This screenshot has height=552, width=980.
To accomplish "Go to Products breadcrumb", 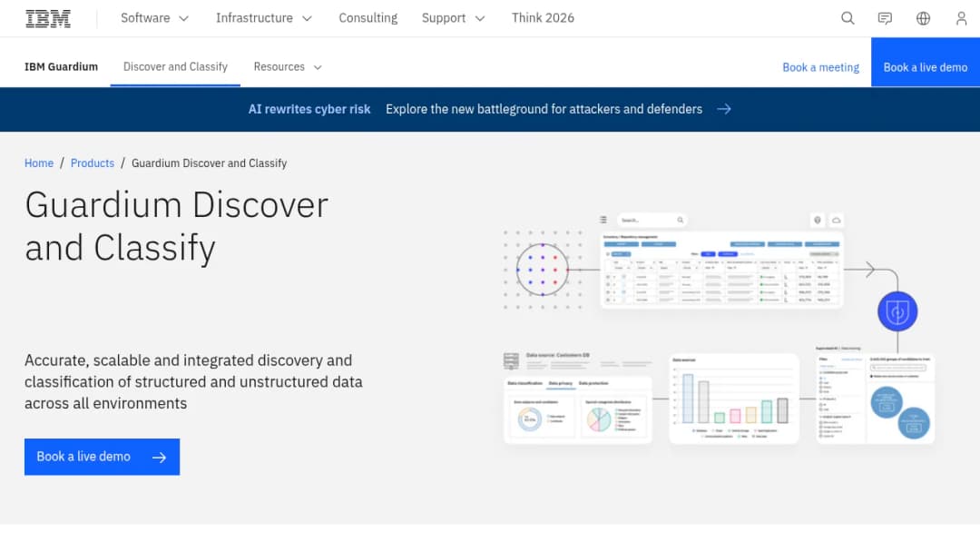I will coord(93,163).
